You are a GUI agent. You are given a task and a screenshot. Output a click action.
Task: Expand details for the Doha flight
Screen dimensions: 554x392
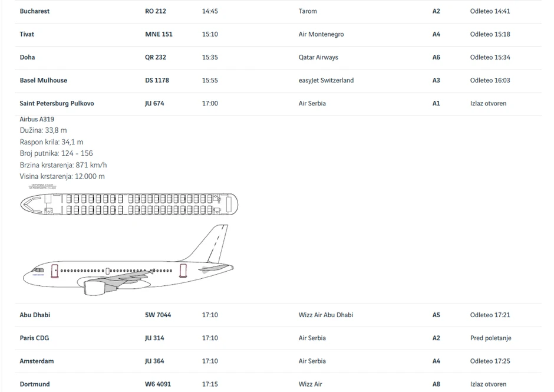(27, 57)
